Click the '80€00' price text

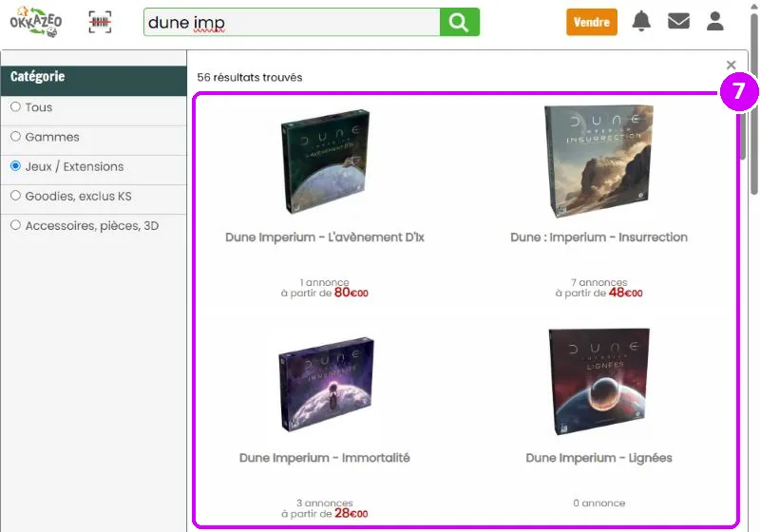(x=351, y=293)
